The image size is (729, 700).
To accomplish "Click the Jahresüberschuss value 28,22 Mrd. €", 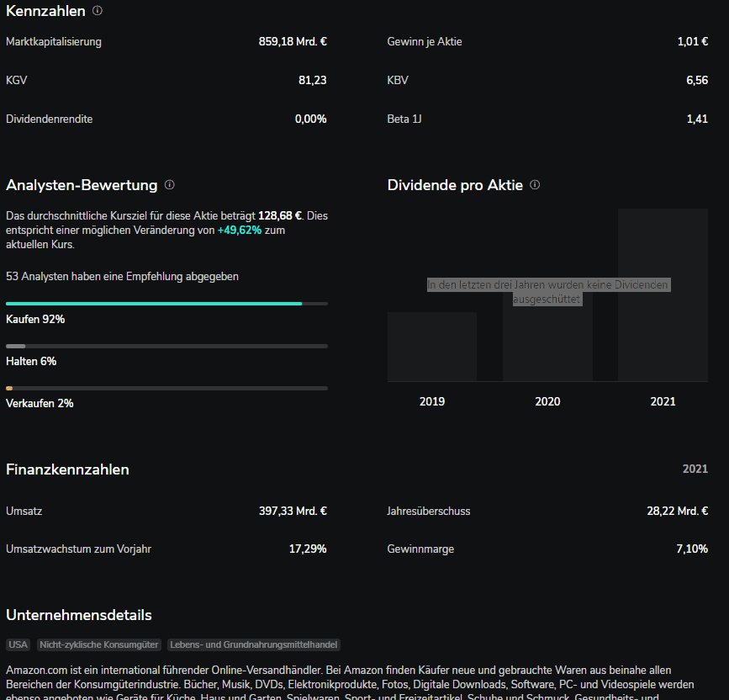I will 676,512.
